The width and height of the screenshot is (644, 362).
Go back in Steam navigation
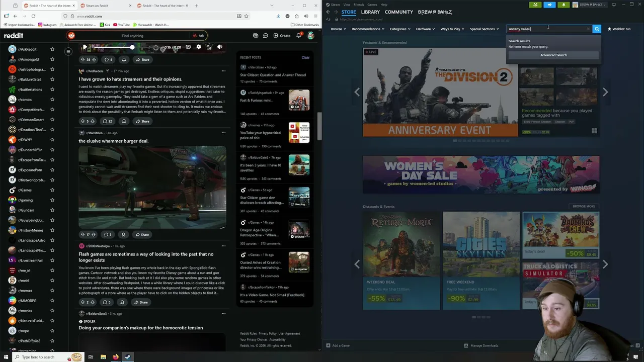tap(328, 12)
